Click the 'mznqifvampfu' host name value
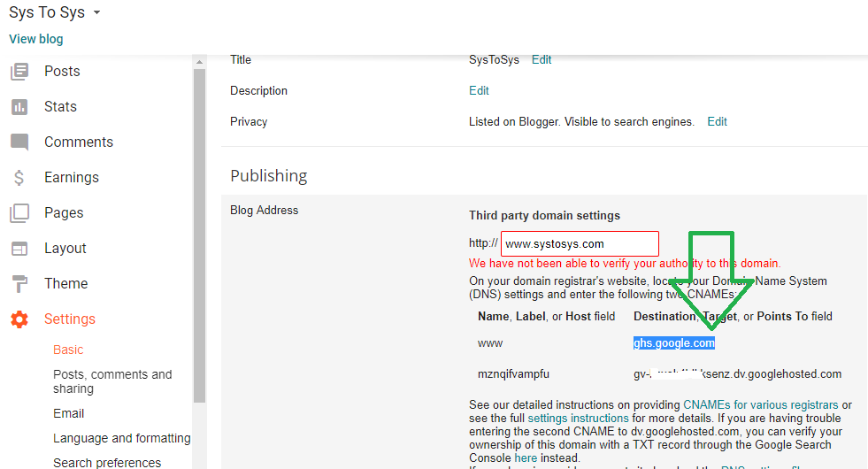The image size is (868, 469). point(513,374)
